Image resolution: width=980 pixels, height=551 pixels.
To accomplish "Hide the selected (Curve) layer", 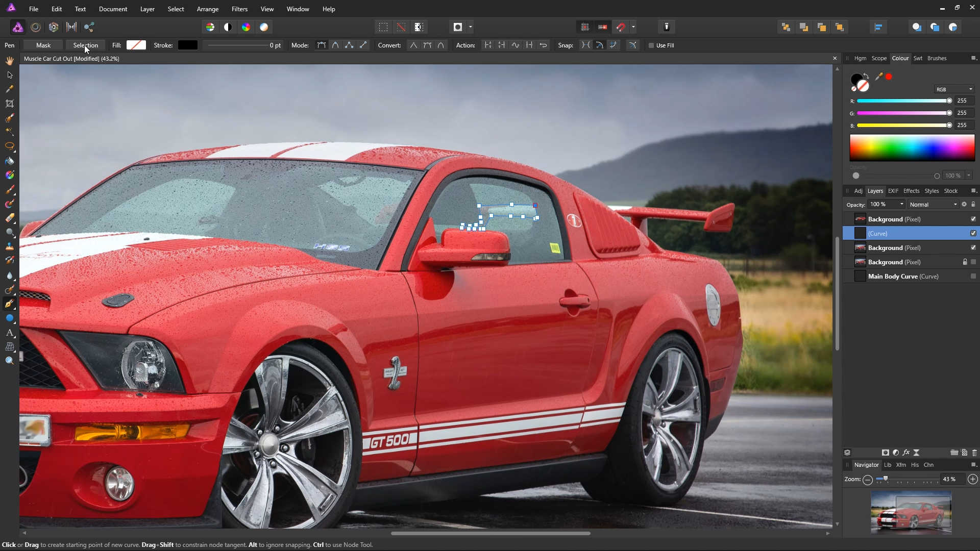I will (973, 233).
